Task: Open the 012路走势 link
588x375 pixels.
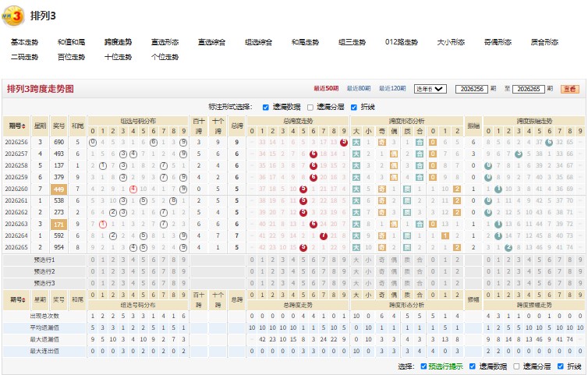Action: point(402,42)
